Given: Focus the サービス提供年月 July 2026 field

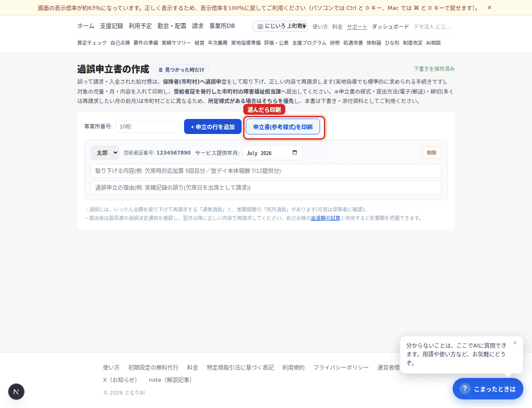Looking at the screenshot, I should click(272, 153).
